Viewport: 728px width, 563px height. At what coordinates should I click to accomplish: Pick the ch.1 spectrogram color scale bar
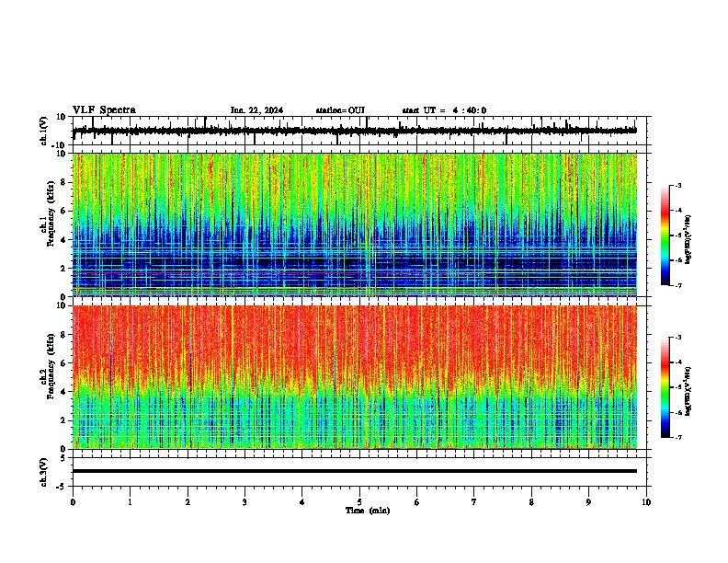click(x=665, y=236)
